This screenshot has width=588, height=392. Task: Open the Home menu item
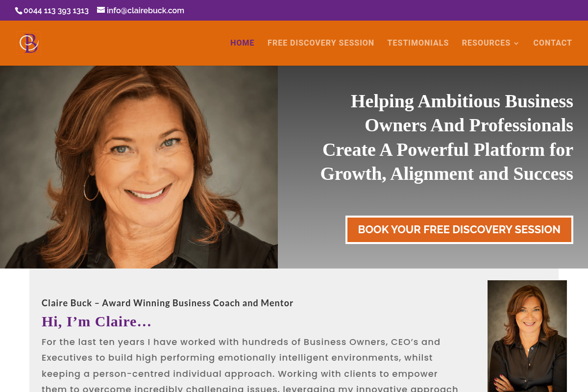click(x=242, y=43)
